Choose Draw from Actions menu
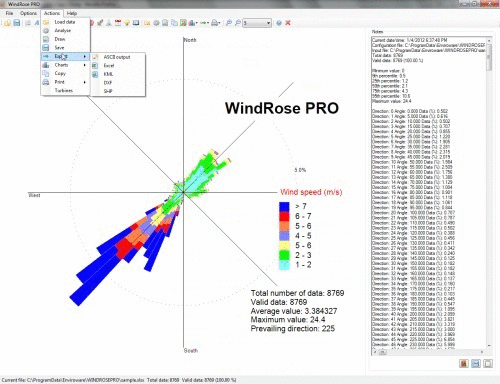500x384 pixels. coord(65,39)
